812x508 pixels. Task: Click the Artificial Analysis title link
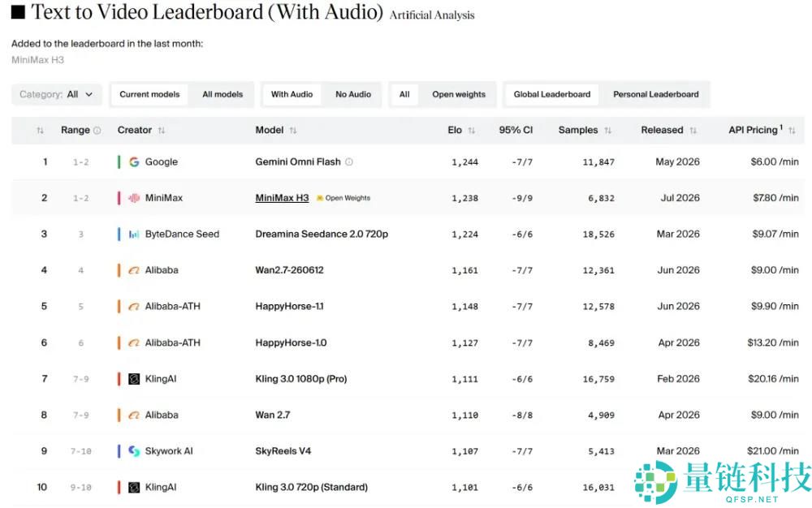[432, 15]
